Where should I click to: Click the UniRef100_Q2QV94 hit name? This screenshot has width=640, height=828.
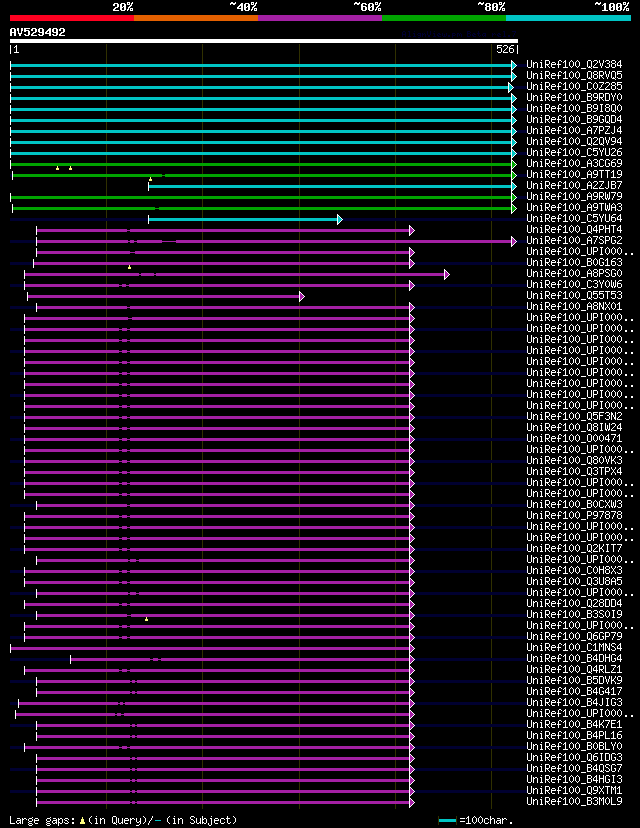[574, 142]
